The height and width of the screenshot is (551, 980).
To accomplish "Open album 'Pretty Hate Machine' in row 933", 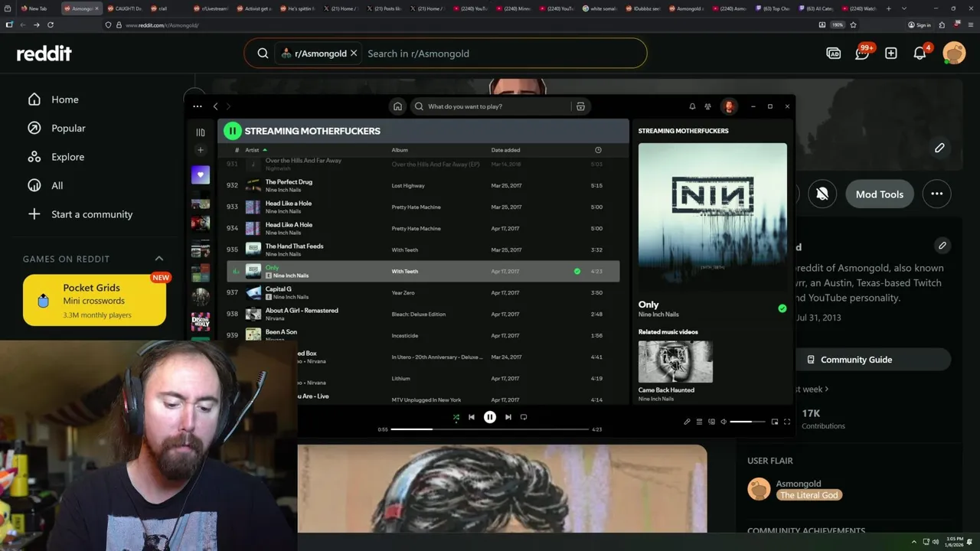I will pyautogui.click(x=416, y=207).
